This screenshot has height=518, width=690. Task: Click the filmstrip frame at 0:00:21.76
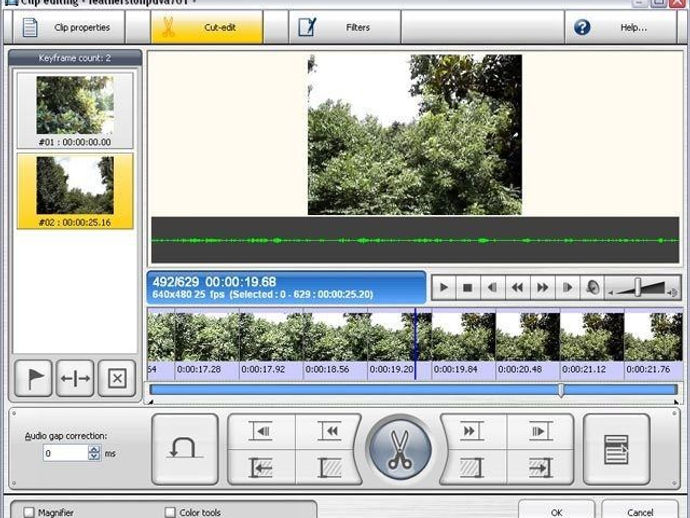pos(653,337)
